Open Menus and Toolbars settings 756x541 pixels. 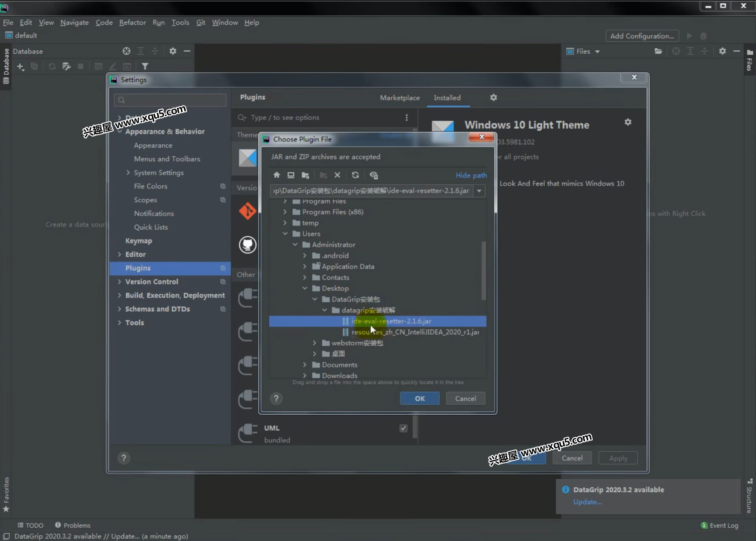pyautogui.click(x=167, y=159)
